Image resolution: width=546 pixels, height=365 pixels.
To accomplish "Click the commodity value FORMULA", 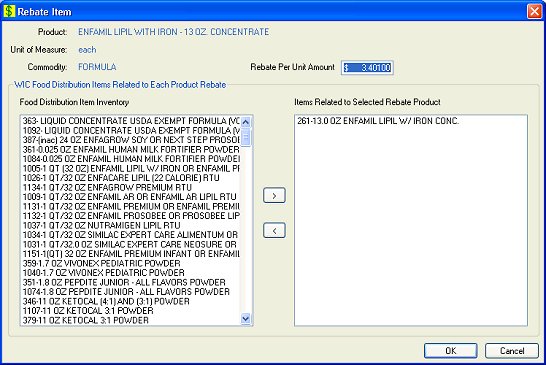I will pyautogui.click(x=97, y=67).
